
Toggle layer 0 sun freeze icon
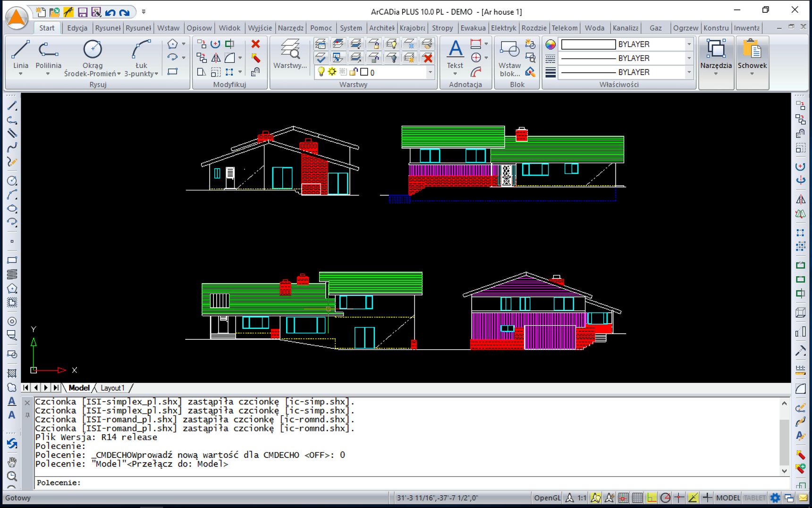point(332,72)
